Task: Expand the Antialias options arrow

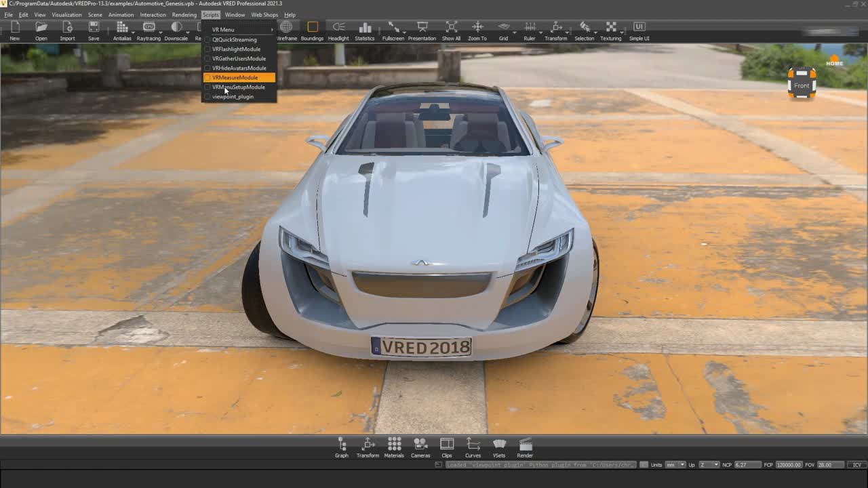Action: (x=134, y=32)
